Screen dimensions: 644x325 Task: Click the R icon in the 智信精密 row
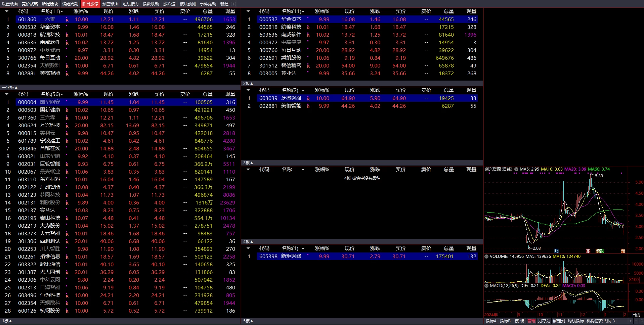click(308, 66)
